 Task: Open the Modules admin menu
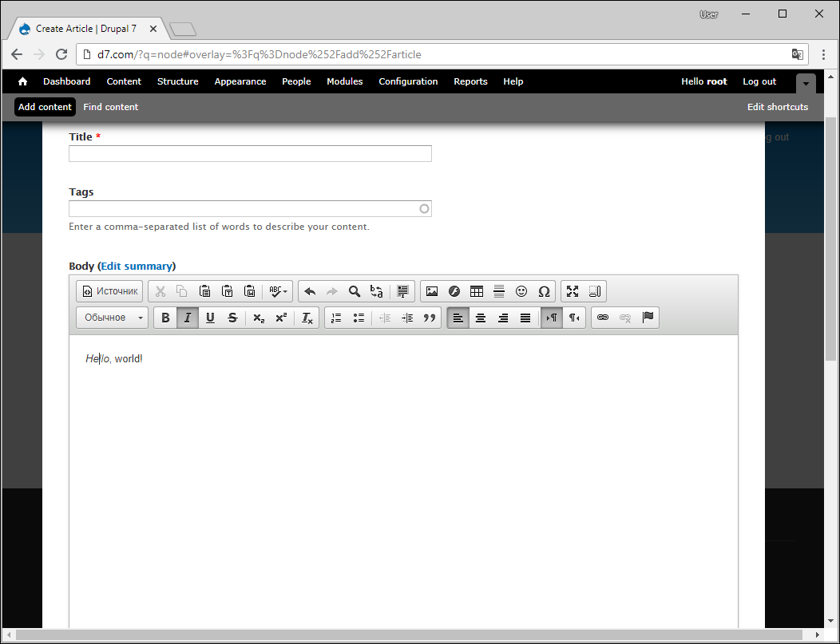344,81
